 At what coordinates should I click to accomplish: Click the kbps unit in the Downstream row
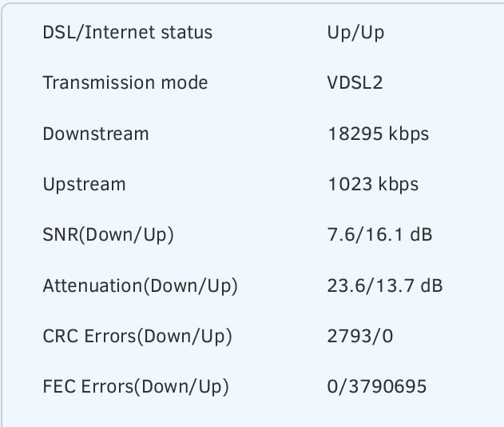pos(409,134)
